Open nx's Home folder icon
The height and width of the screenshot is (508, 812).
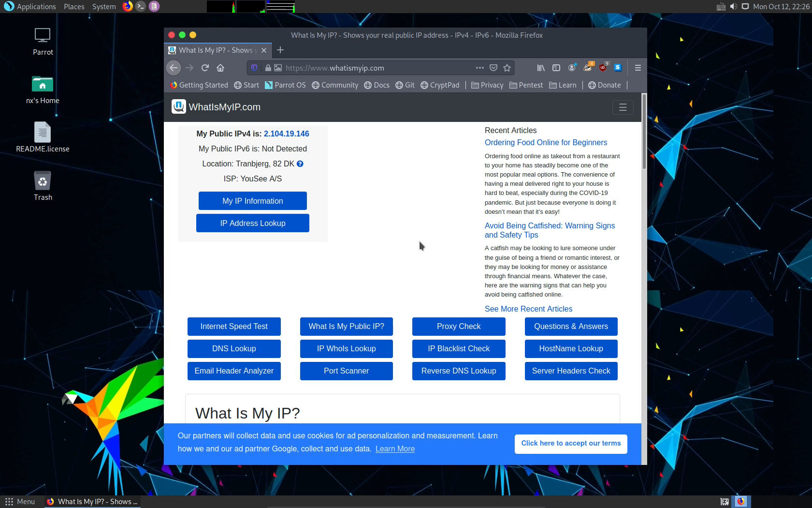pyautogui.click(x=43, y=90)
